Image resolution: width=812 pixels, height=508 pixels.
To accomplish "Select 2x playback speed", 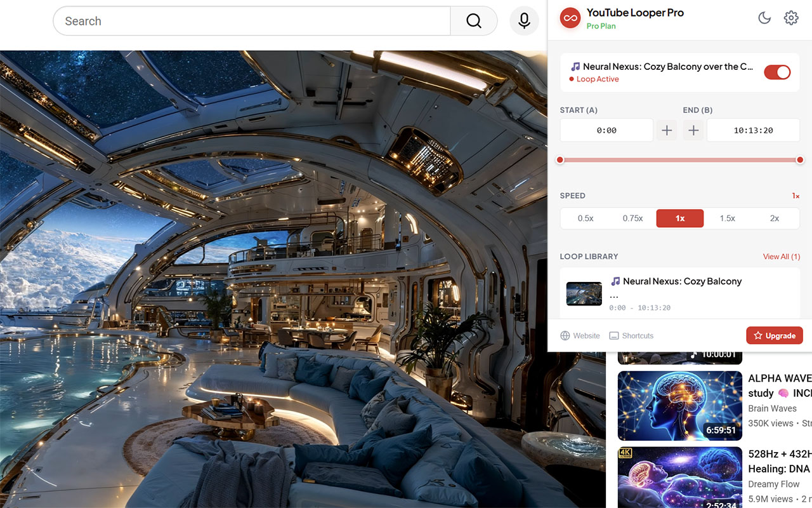I will pos(775,218).
